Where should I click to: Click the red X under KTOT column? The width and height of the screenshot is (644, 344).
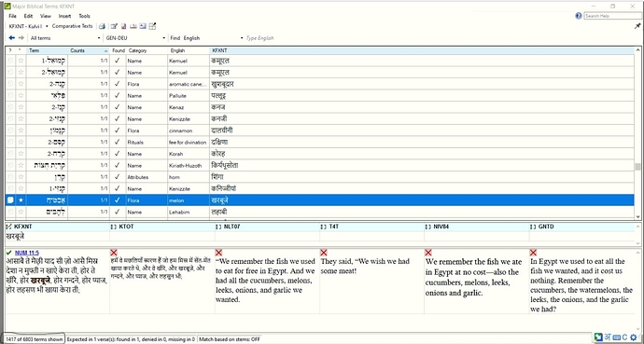coord(114,252)
